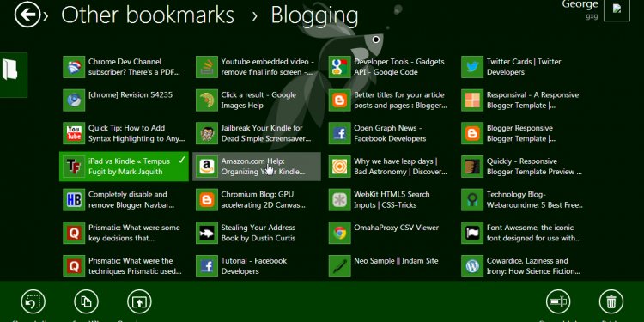644x322 pixels.
Task: Open 'Chromium Blog: GPU accelerating 2D Canvas'
Action: pyautogui.click(x=257, y=199)
